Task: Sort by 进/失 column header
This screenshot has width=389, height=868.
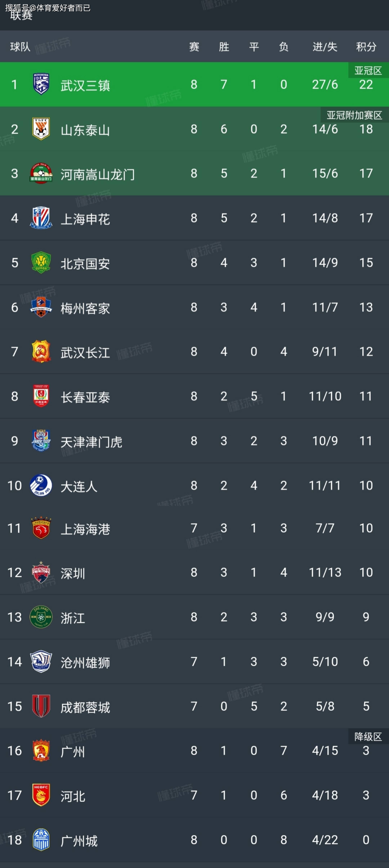Action: pyautogui.click(x=325, y=46)
